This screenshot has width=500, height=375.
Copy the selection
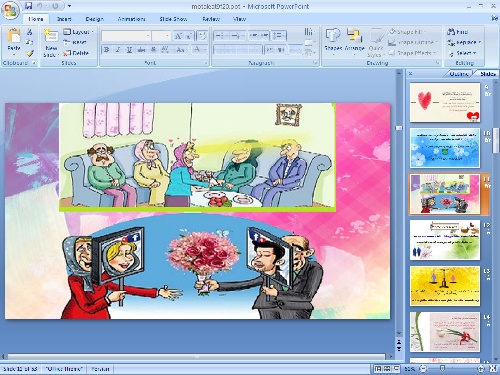[29, 42]
